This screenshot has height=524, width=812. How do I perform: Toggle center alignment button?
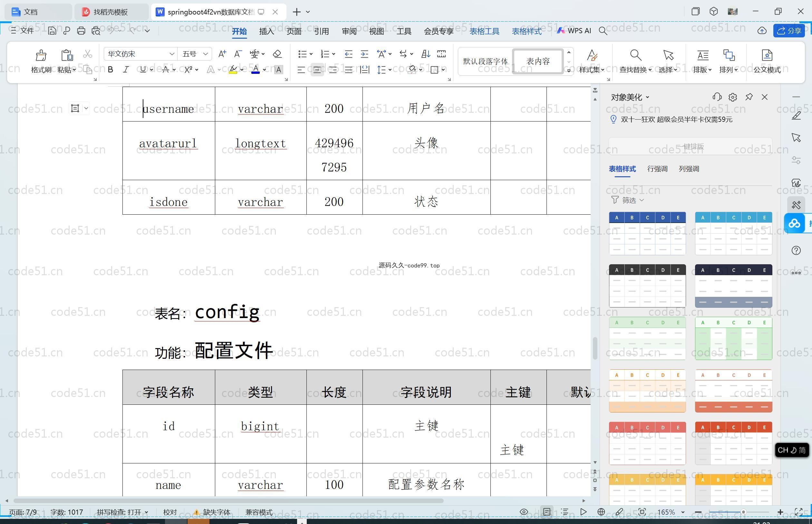[x=317, y=70]
